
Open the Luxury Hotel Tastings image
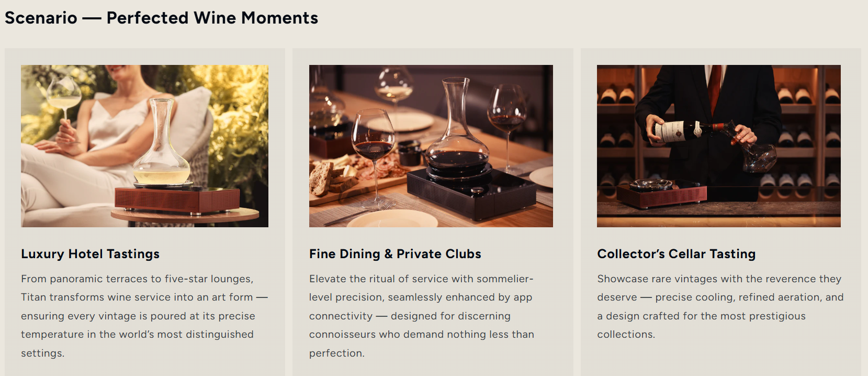(x=144, y=146)
